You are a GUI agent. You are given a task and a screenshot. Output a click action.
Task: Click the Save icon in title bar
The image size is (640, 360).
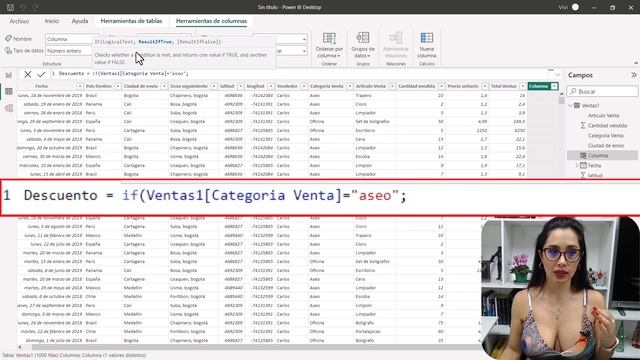click(x=10, y=7)
